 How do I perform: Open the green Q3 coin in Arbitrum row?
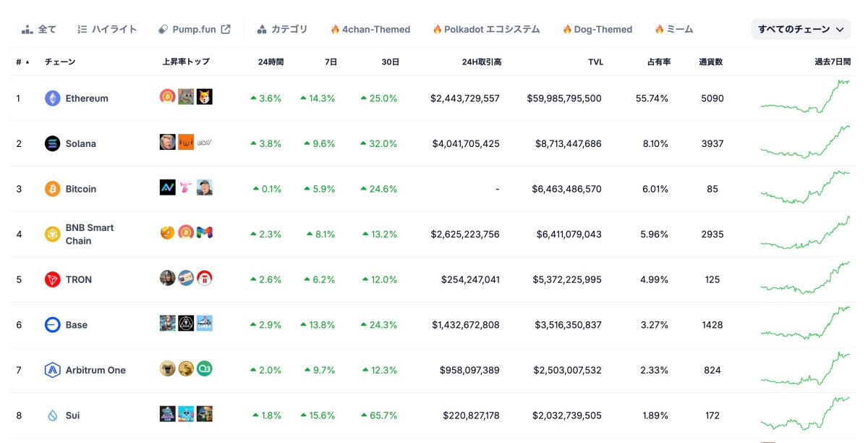click(x=205, y=368)
